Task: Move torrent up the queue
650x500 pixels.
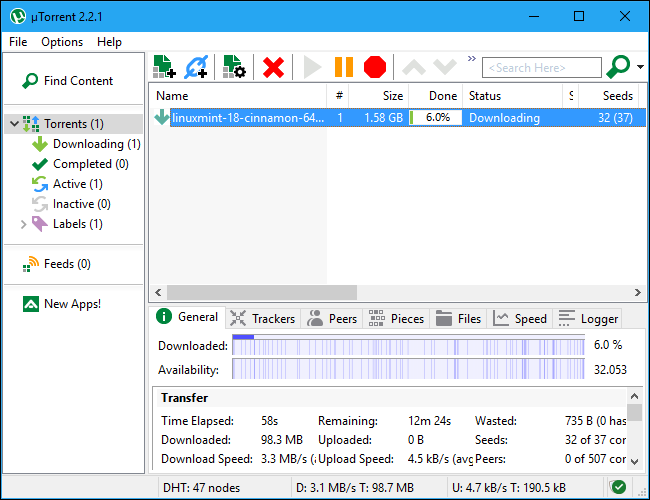Action: (414, 67)
